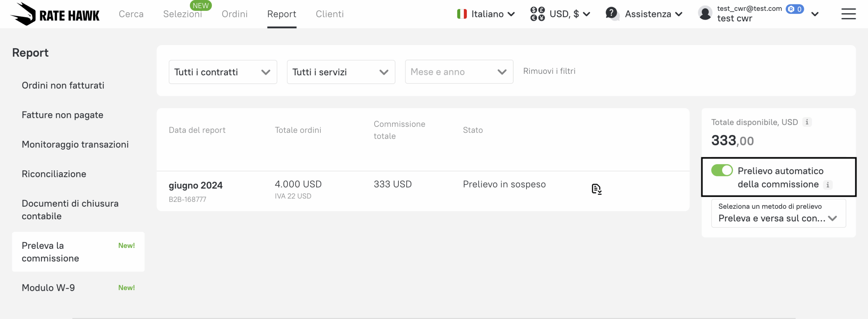Open the Tutti i servizi dropdown
868x319 pixels.
pos(341,72)
